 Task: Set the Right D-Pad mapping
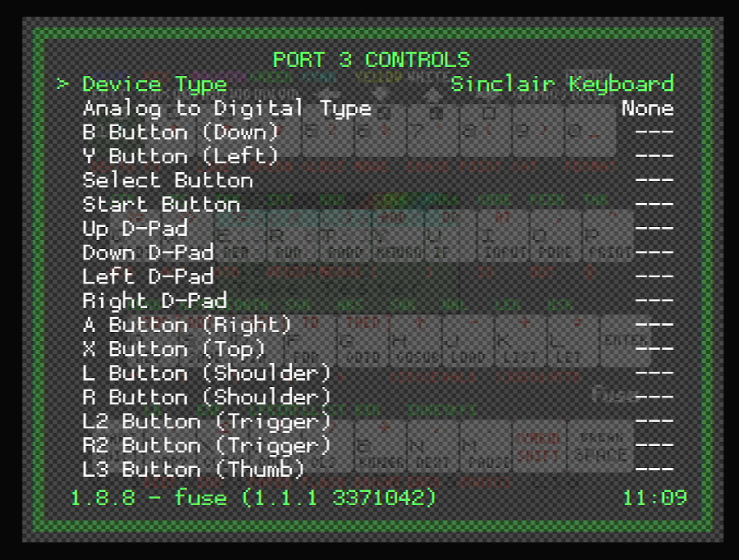[x=154, y=300]
